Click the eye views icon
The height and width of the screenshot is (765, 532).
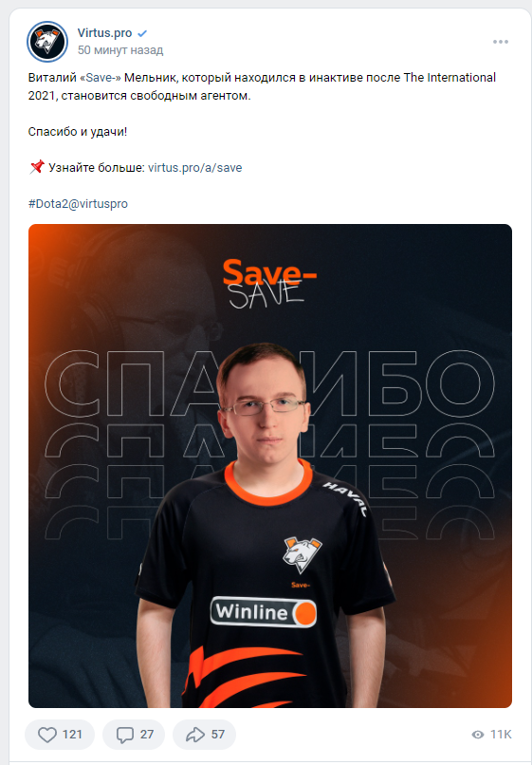coord(478,735)
